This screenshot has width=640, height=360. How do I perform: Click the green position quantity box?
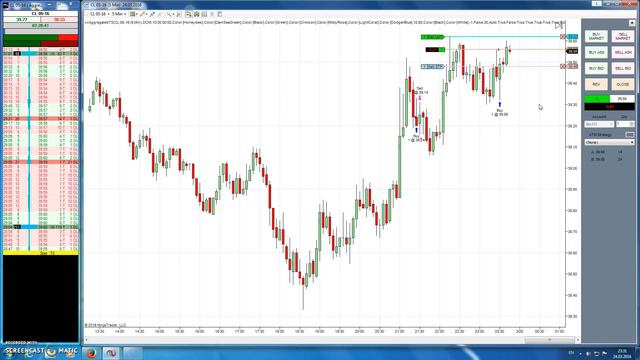coord(597,99)
